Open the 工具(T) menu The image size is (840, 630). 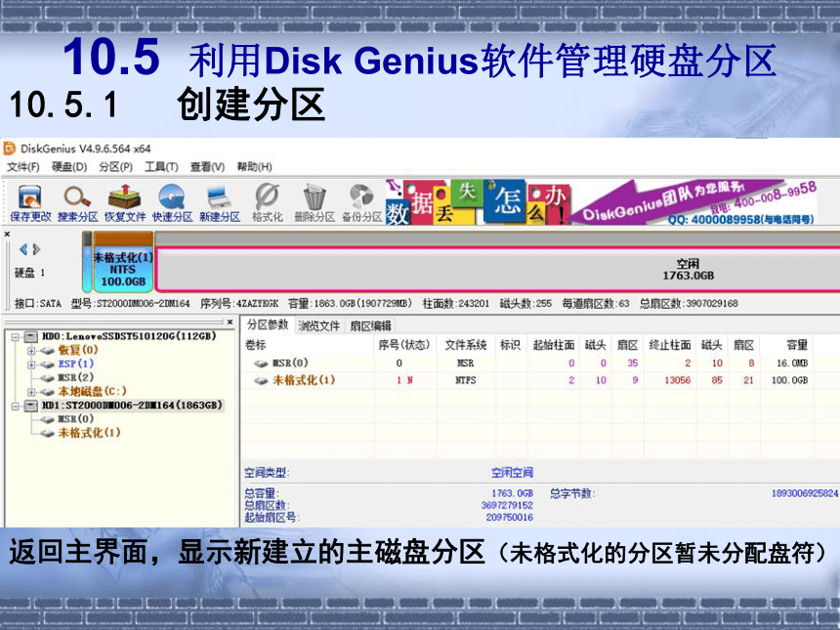point(161,167)
